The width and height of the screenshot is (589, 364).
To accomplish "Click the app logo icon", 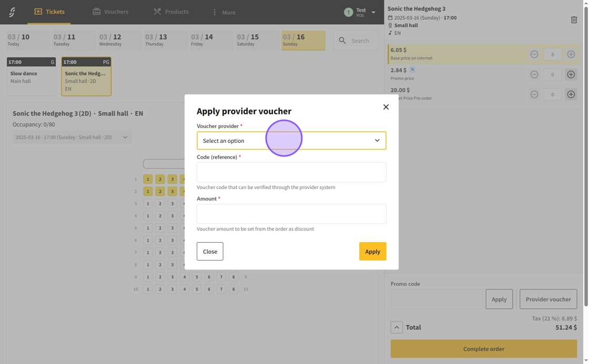I will (x=12, y=12).
